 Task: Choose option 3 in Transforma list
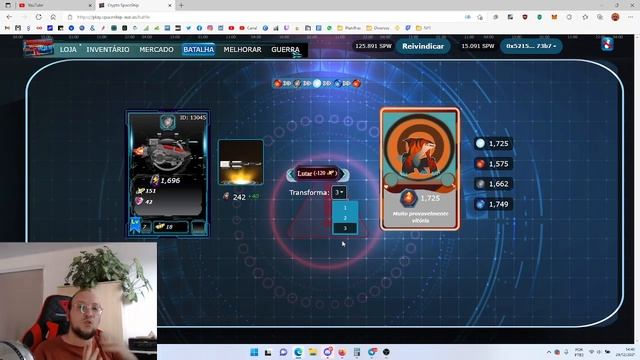tap(345, 228)
